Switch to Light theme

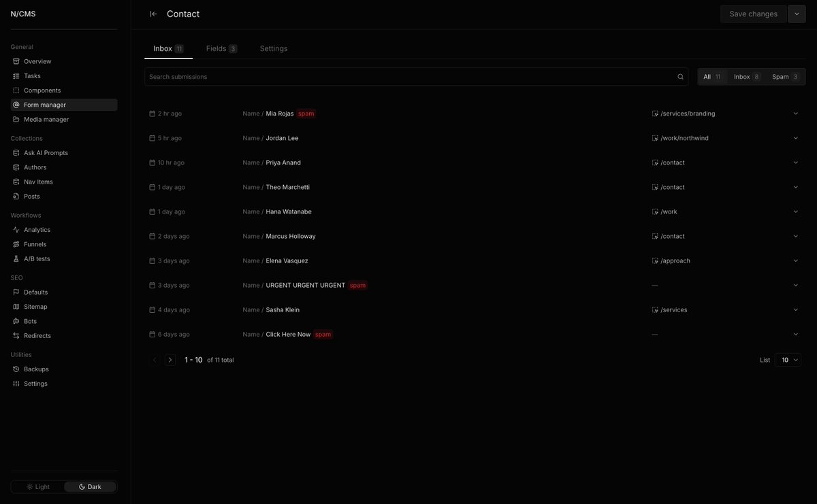[38, 487]
